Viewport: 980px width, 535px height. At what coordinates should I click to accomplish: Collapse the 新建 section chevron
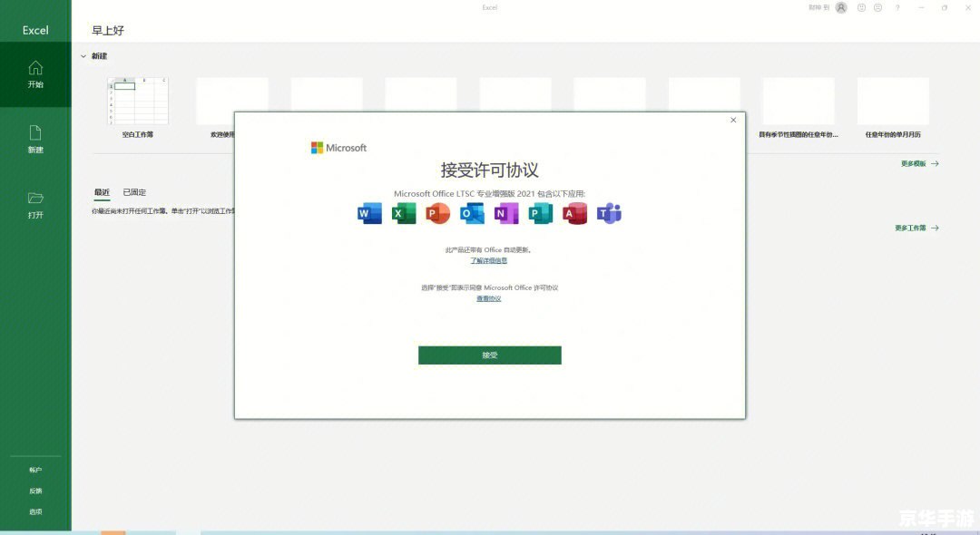[83, 56]
